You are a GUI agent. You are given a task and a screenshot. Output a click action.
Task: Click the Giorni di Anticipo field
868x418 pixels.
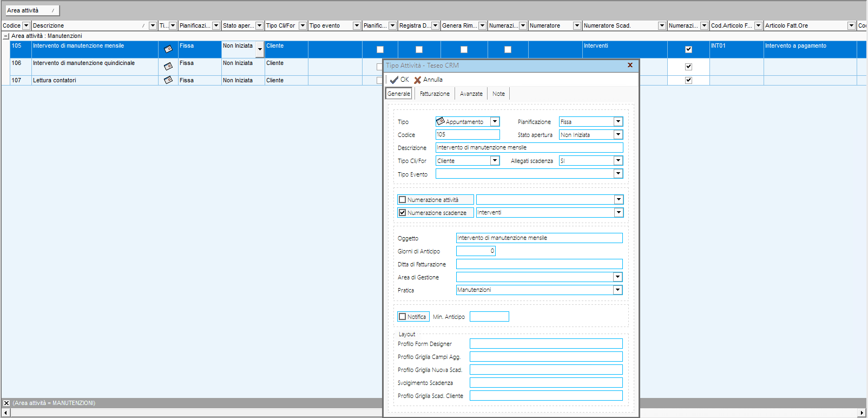point(476,251)
